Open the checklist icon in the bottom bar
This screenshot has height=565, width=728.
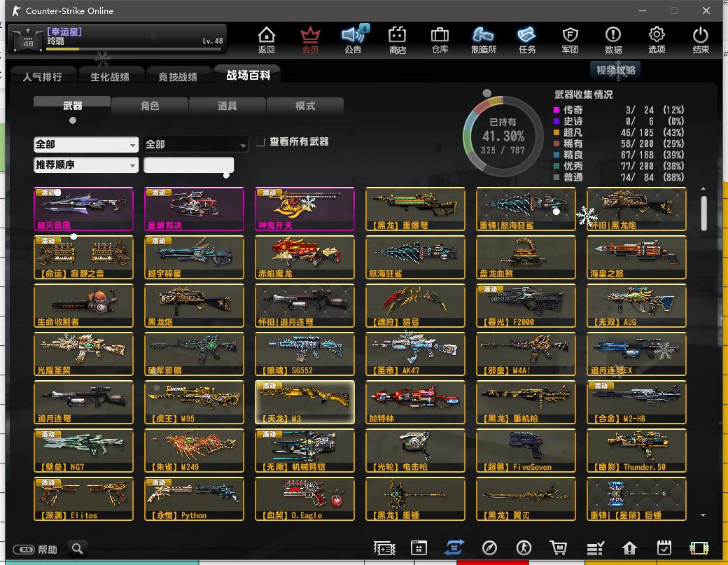click(595, 548)
